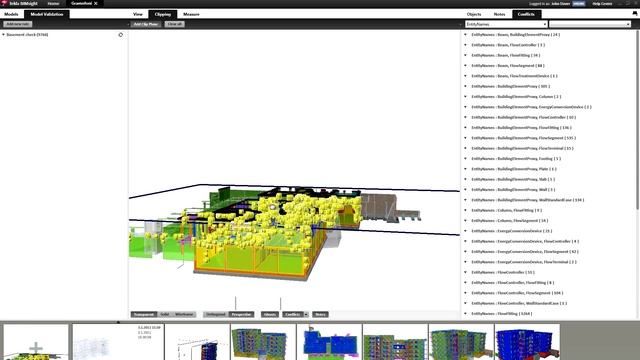Expand Beam, FlowFitting conflict group
The width and height of the screenshot is (640, 360).
(465, 55)
